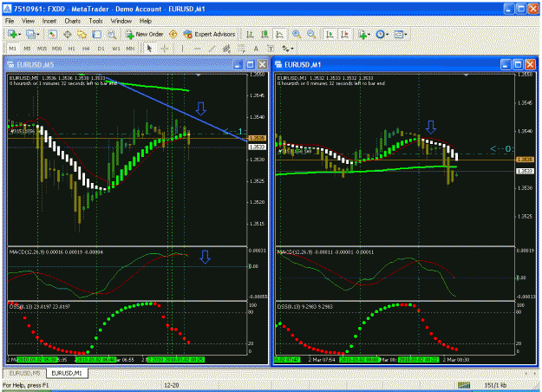Toggle the H1 timeframe button
The image size is (542, 392).
[72, 49]
